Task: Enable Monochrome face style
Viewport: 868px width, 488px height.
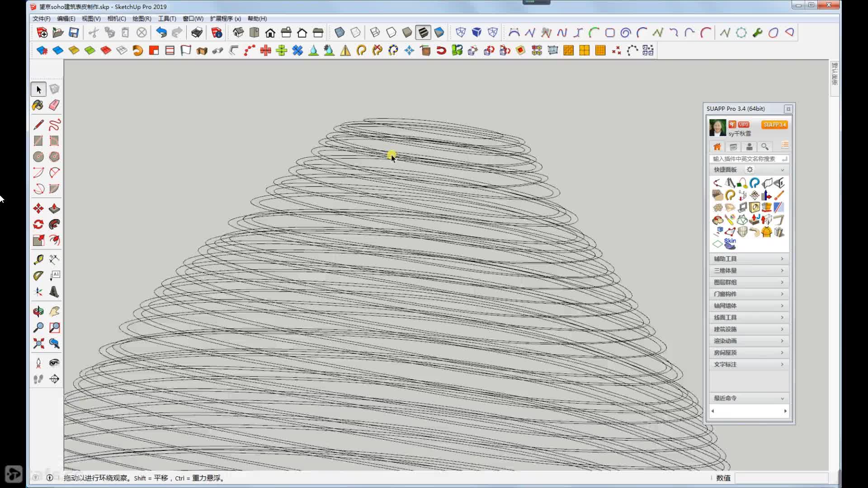Action: (439, 33)
